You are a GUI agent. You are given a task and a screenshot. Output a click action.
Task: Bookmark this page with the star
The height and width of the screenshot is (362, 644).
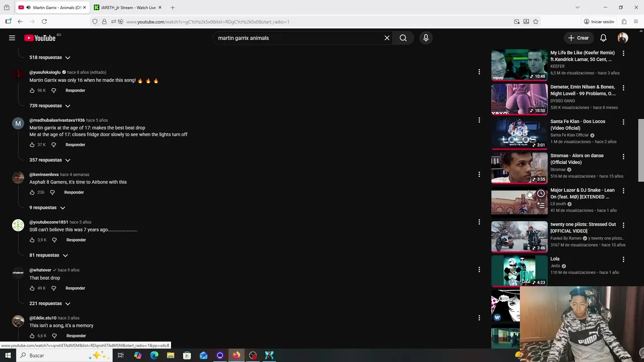pyautogui.click(x=535, y=22)
